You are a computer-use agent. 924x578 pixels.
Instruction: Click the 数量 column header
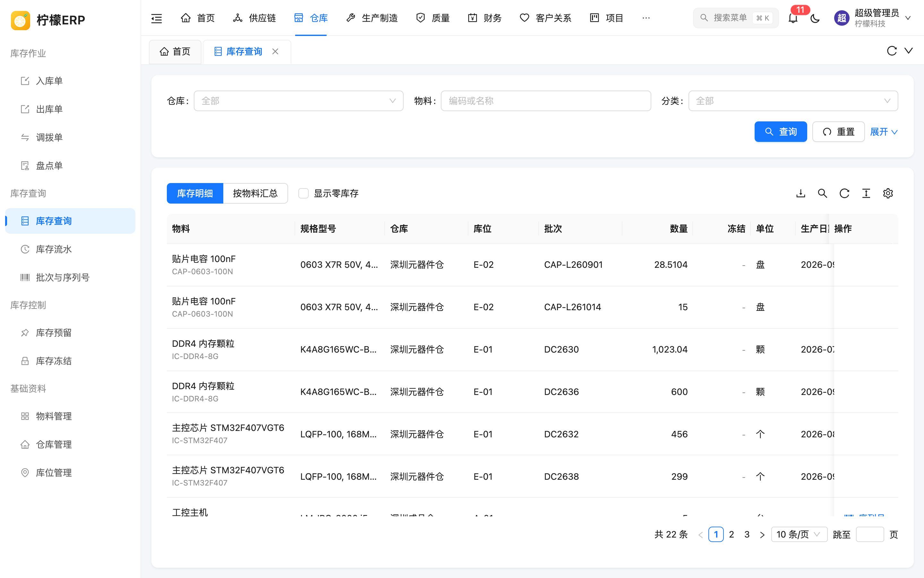point(679,229)
